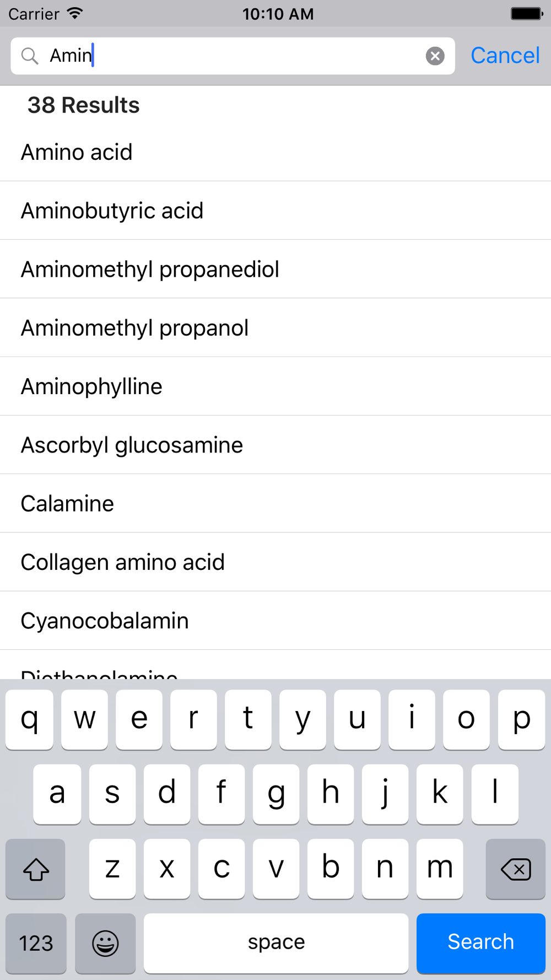Clear the search field text
The height and width of the screenshot is (980, 551).
click(435, 56)
